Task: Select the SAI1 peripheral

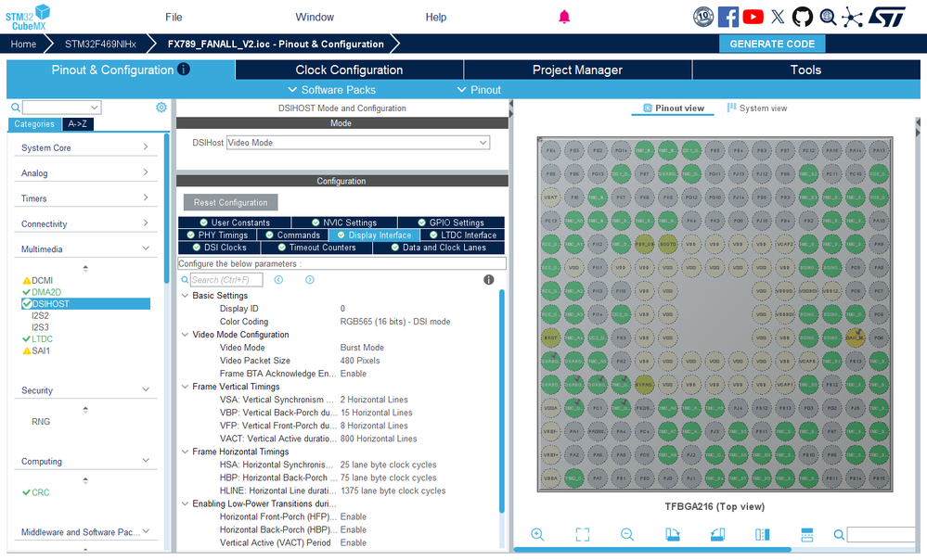Action: 41,350
